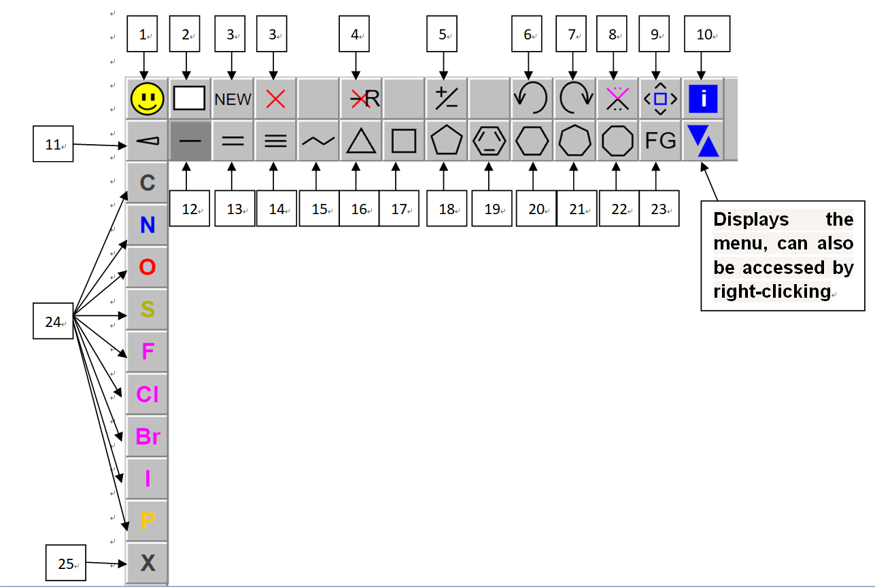The height and width of the screenshot is (588, 875).
Task: Choose the triple bond tool
Action: pos(275,141)
